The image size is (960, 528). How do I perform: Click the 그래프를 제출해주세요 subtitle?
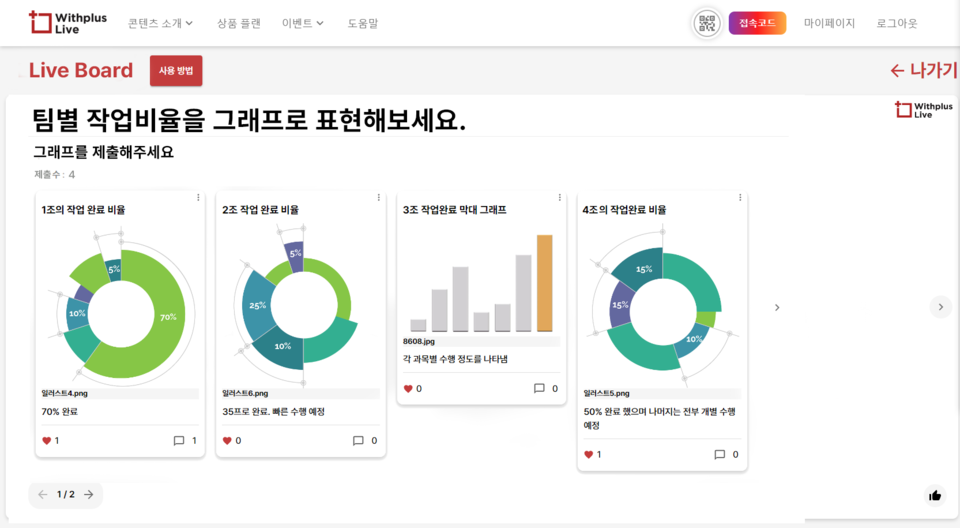pos(103,152)
